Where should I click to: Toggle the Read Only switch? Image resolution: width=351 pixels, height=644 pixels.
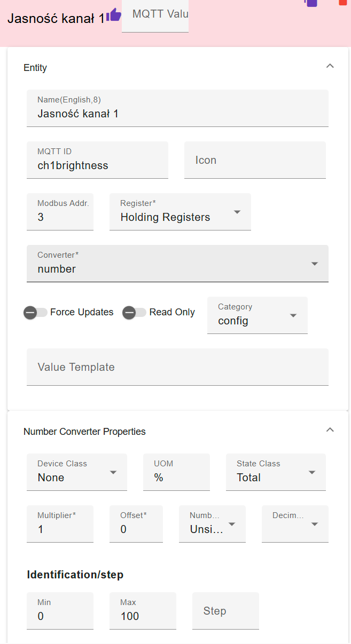pos(134,313)
